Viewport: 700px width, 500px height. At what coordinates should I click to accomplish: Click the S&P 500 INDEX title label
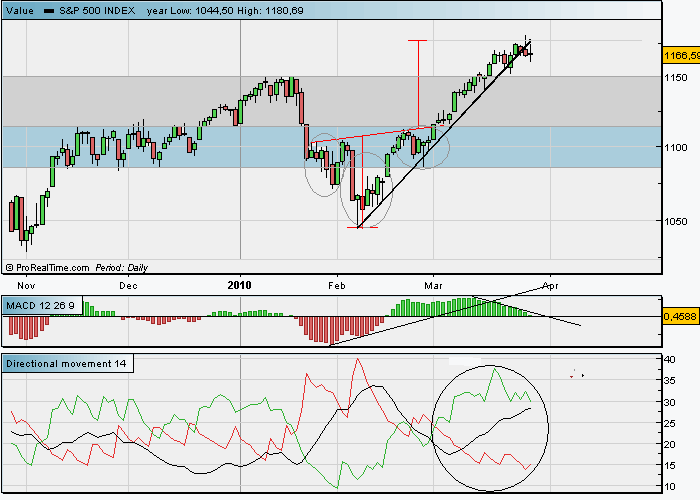point(97,11)
